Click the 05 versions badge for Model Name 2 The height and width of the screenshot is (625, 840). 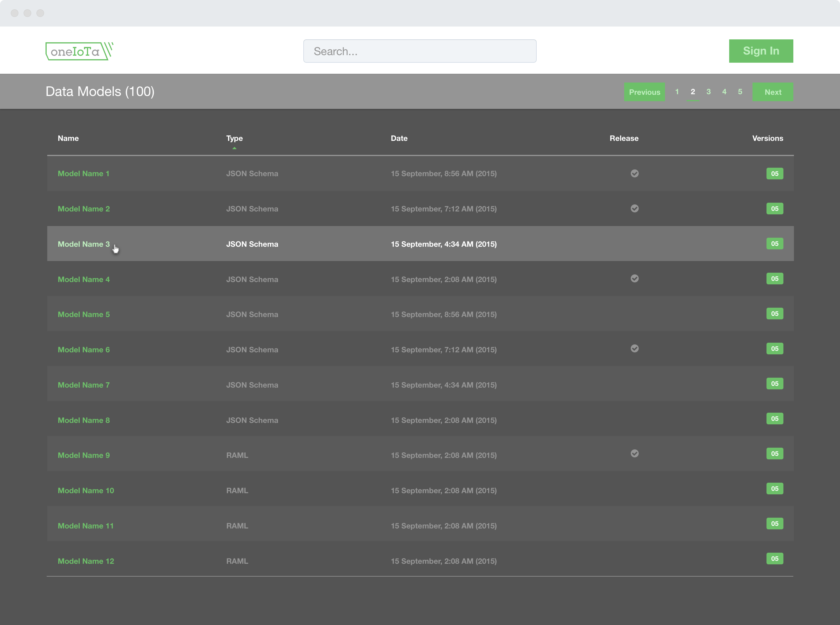coord(775,209)
